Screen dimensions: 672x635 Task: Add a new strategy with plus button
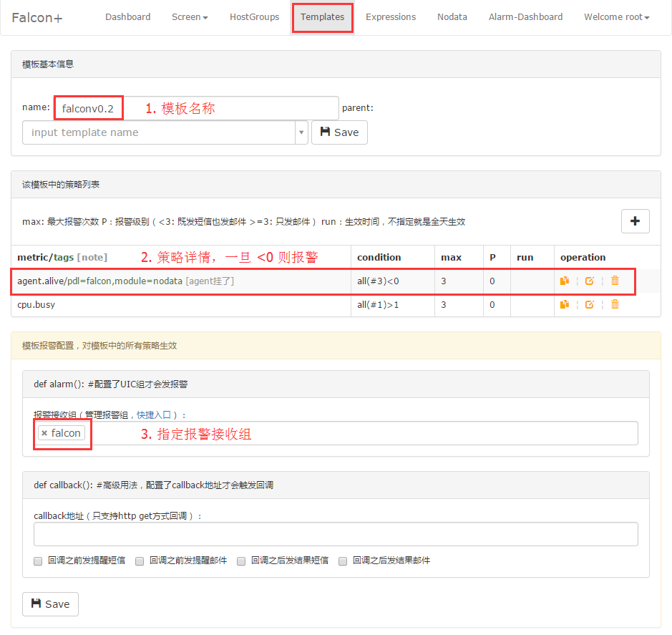635,221
